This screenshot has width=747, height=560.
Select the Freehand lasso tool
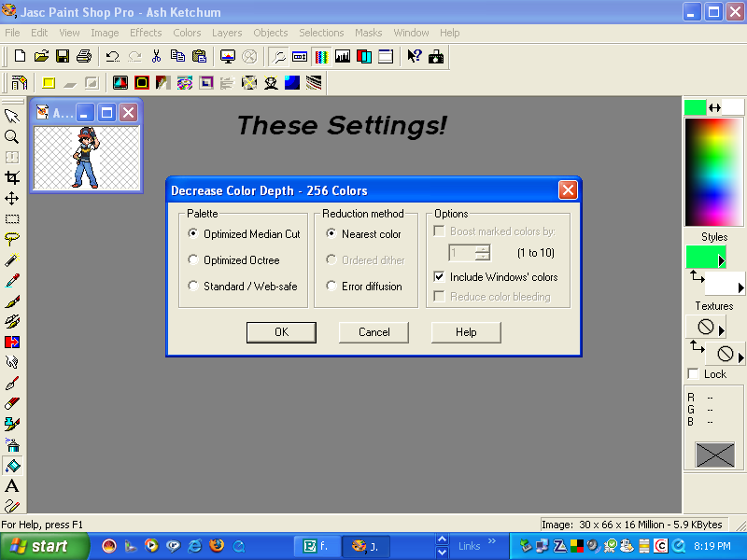tap(12, 239)
